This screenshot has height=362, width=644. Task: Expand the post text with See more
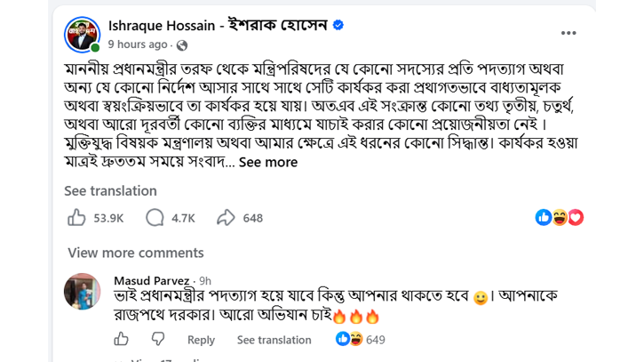point(268,162)
